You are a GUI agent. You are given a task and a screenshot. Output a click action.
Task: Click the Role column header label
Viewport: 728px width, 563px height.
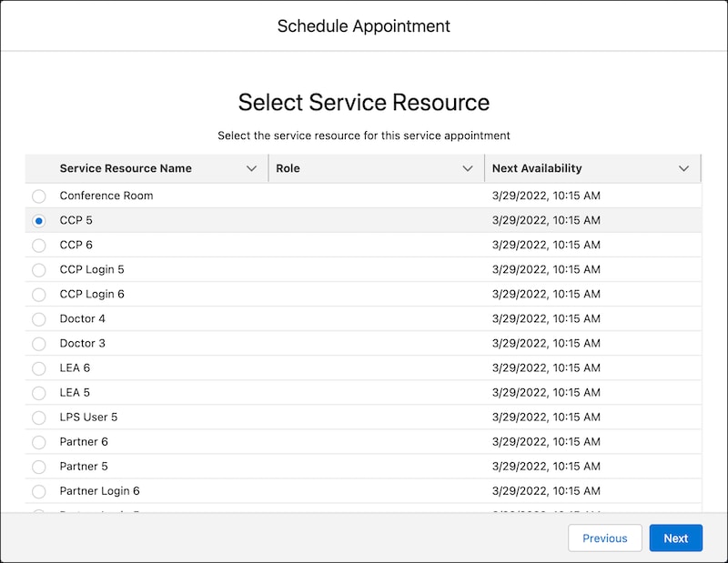point(288,168)
